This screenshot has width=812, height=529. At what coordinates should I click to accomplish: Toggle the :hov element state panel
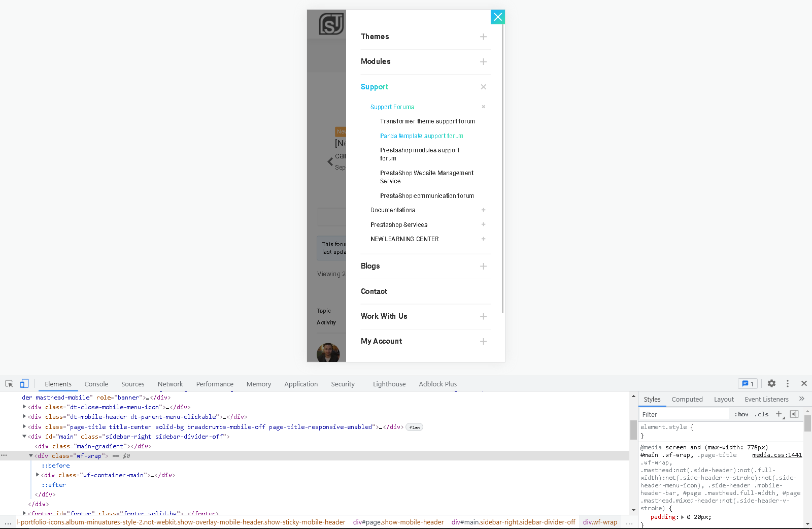741,414
